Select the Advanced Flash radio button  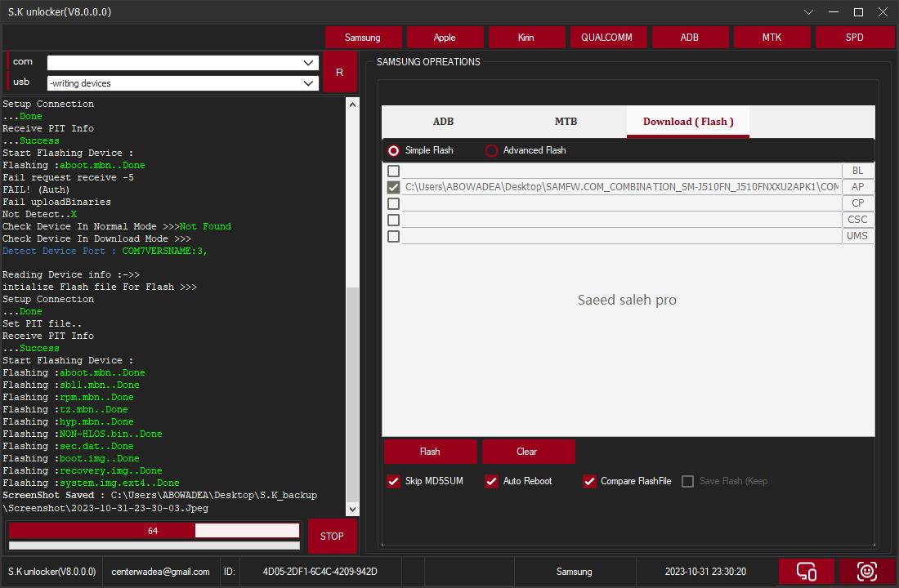[491, 150]
